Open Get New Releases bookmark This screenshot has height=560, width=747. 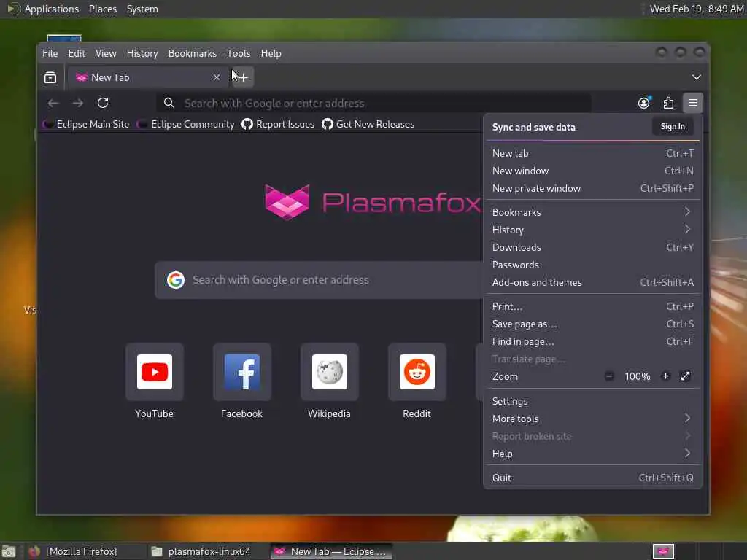point(368,124)
